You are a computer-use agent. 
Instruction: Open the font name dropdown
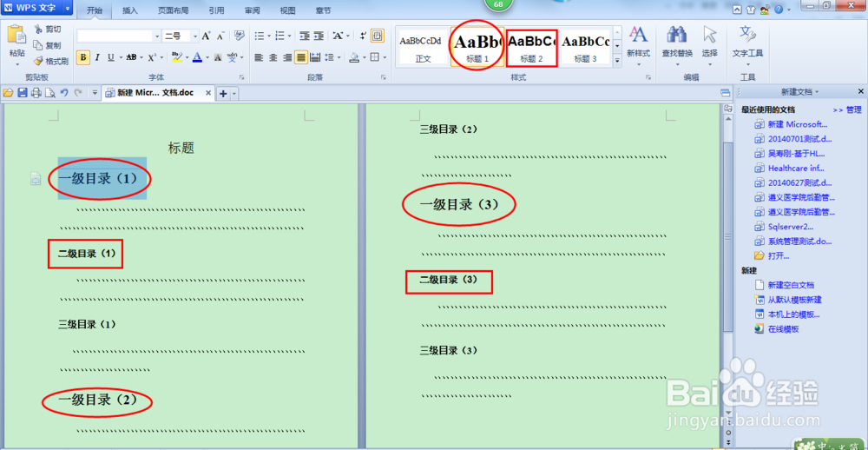[x=156, y=36]
